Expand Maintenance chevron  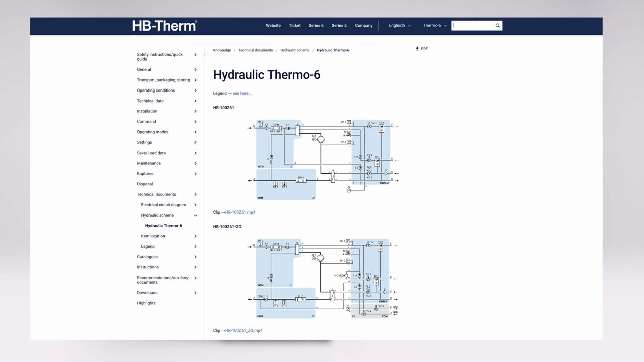[195, 163]
